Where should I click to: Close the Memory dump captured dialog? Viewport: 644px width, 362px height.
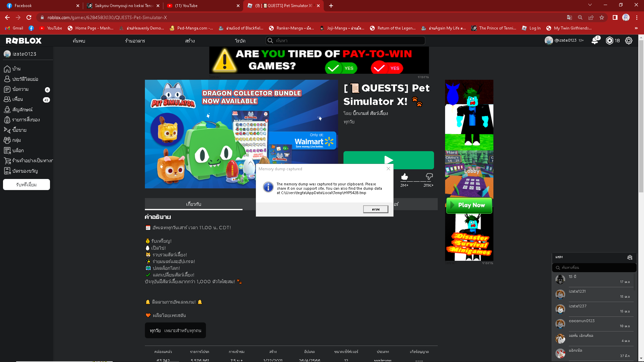click(388, 169)
